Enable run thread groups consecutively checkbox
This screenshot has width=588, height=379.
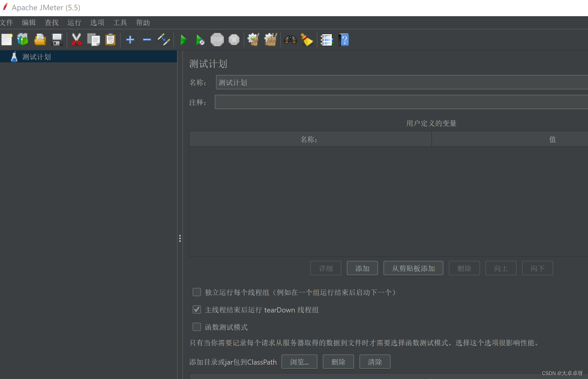(x=197, y=292)
